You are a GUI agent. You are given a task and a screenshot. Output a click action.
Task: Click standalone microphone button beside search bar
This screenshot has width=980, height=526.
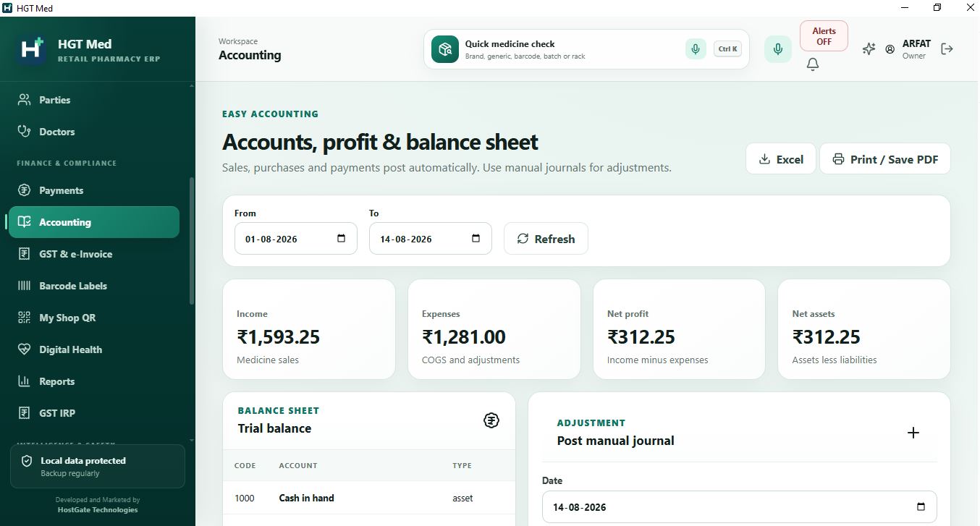[x=778, y=49]
